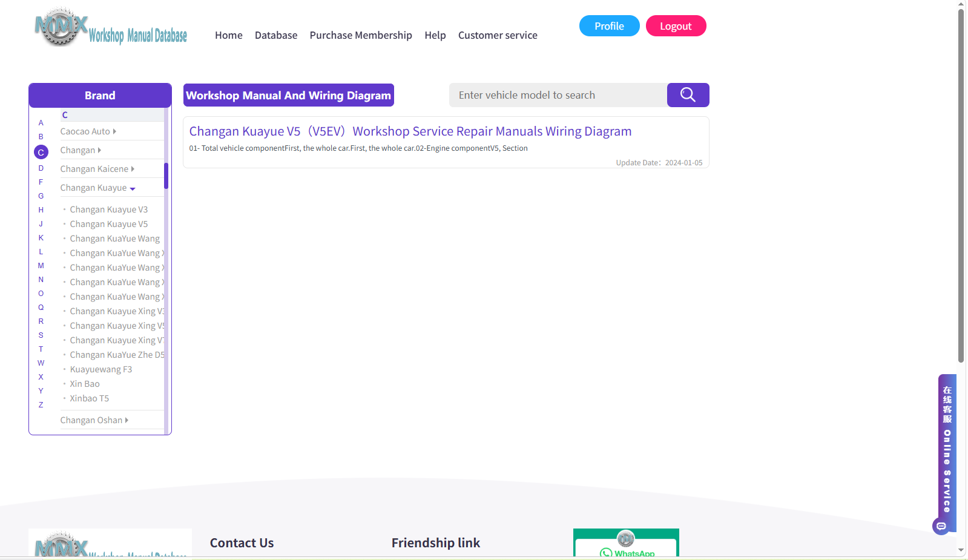Select letter A in brand index
The width and height of the screenshot is (968, 560).
pos(41,123)
